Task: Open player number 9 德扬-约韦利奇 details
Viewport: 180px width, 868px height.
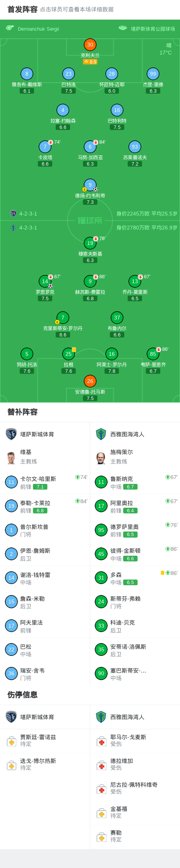Action: (x=90, y=185)
